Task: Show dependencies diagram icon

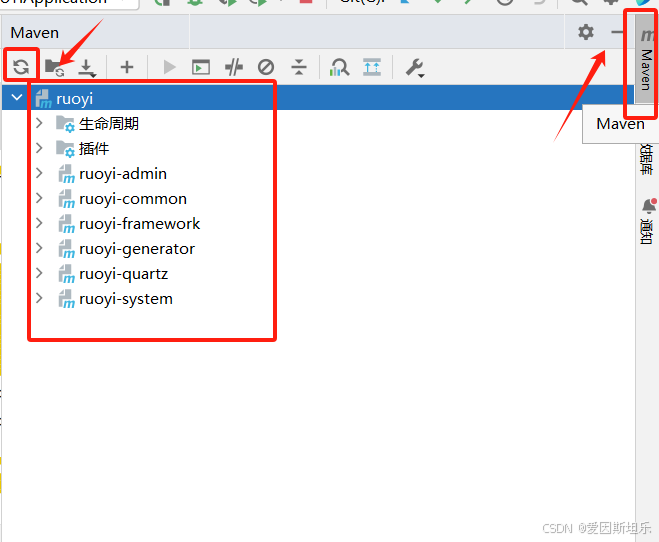Action: pyautogui.click(x=340, y=67)
